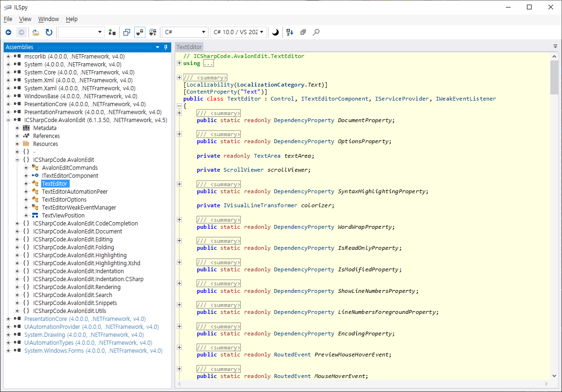Image resolution: width=562 pixels, height=392 pixels.
Task: Follow the IServiceProvider type link
Action: point(402,99)
